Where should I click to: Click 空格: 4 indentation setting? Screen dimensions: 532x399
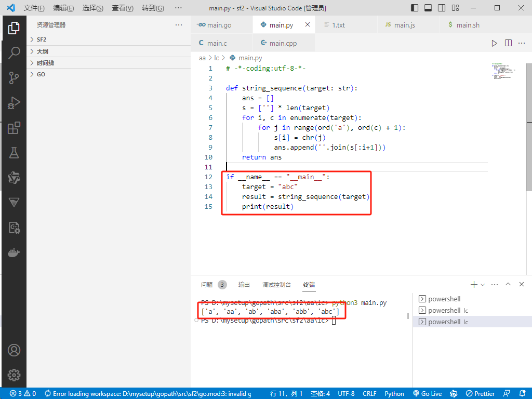point(320,394)
